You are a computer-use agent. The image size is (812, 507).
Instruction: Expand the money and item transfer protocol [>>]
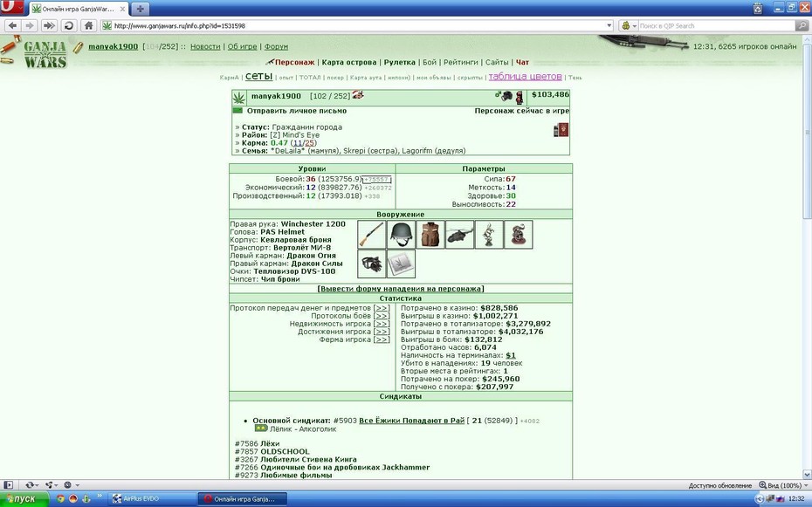click(x=382, y=308)
